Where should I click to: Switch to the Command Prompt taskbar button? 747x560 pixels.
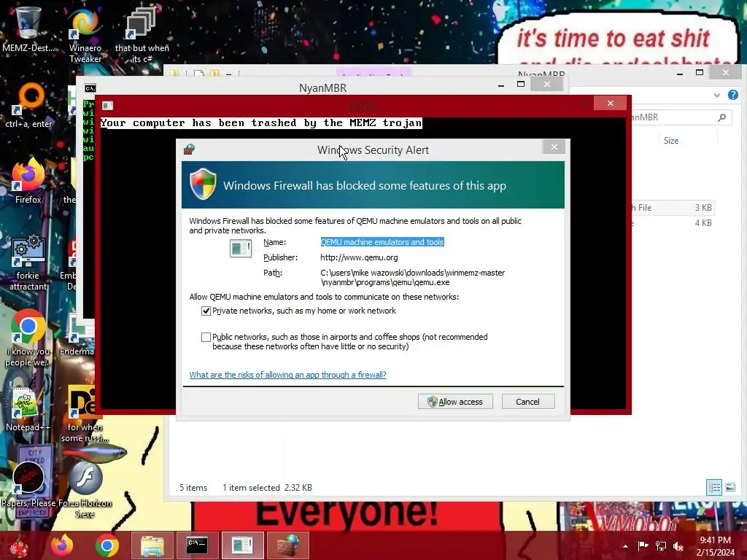tap(197, 545)
